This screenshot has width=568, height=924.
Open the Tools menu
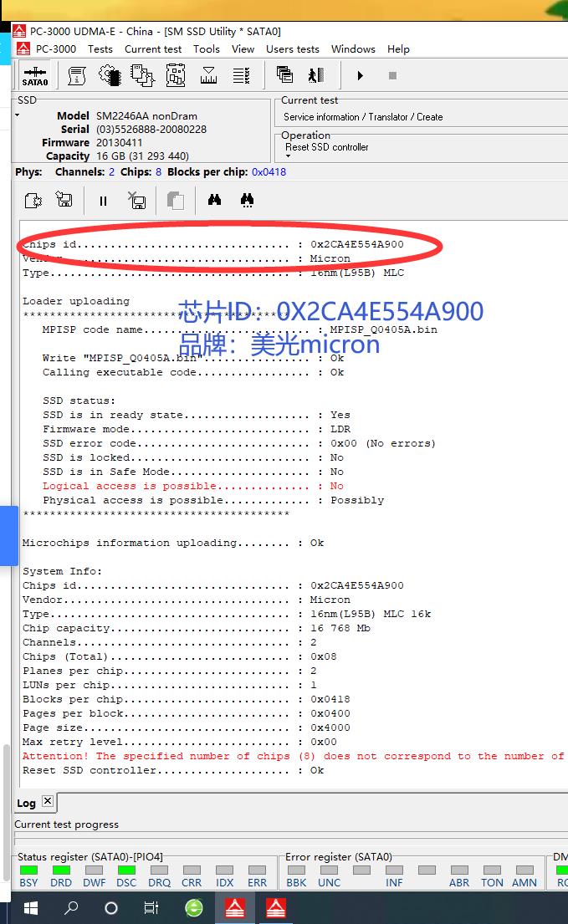pos(207,48)
